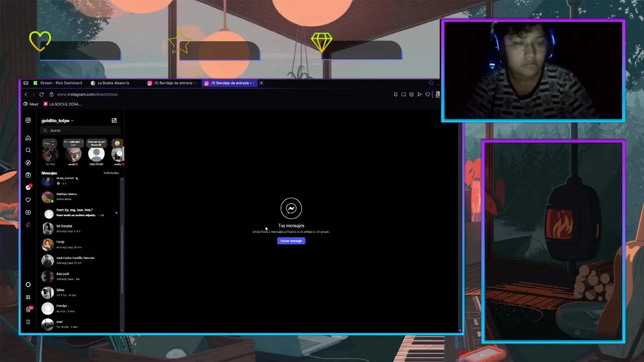Switch to Stream - Kick Dashboard tab
Image resolution: width=644 pixels, height=362 pixels.
[x=58, y=83]
